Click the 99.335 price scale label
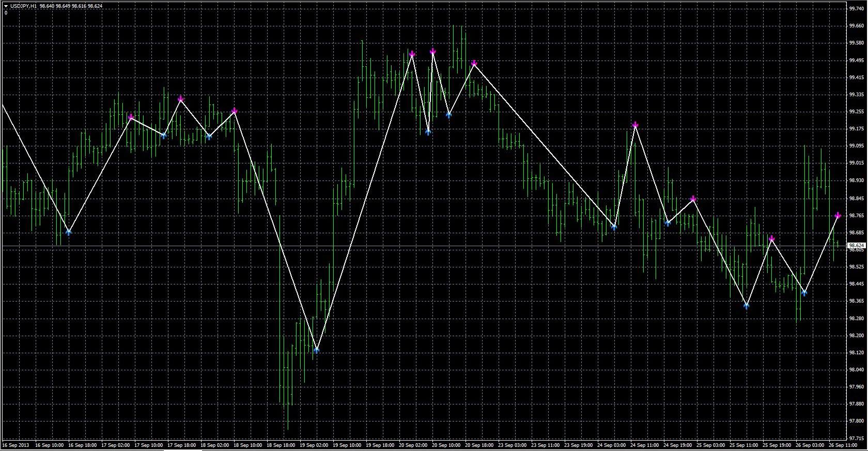868x451 pixels. (856, 95)
